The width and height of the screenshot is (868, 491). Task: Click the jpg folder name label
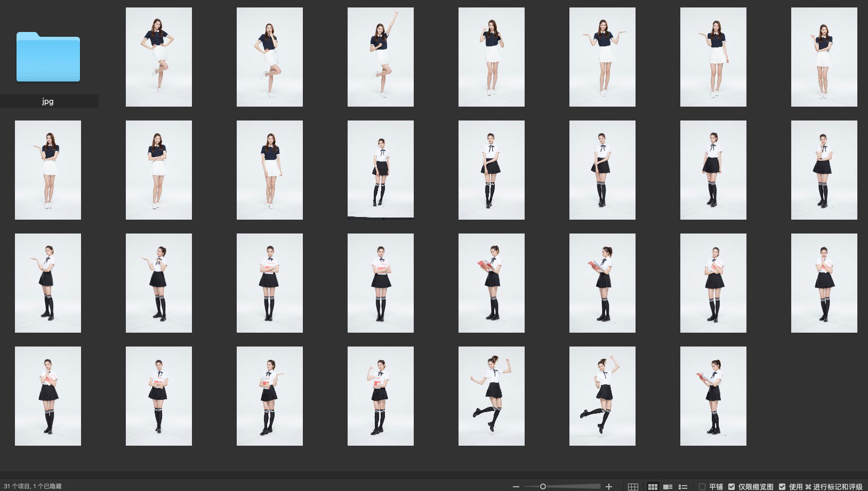click(x=48, y=101)
